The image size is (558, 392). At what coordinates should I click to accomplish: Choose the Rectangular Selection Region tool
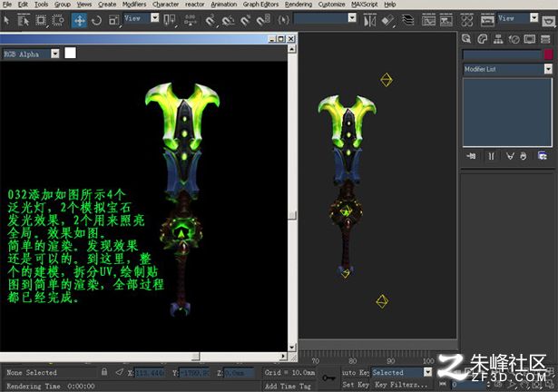[41, 20]
